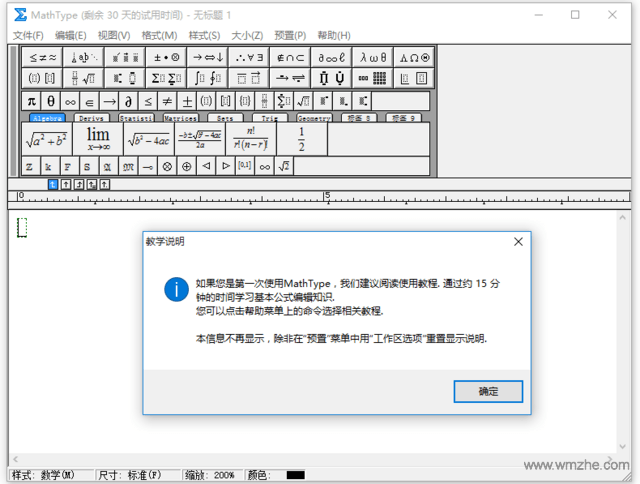Image resolution: width=640 pixels, height=484 pixels.
Task: Open the 视图(V) menu
Action: click(114, 36)
